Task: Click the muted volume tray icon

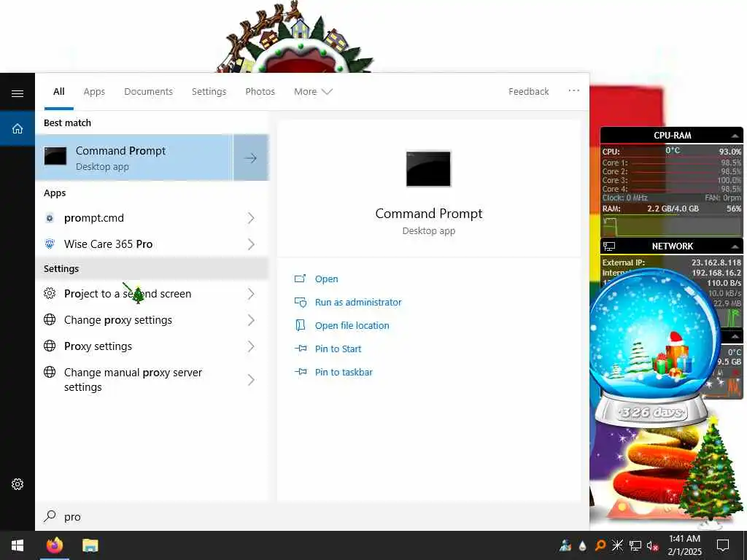Action: click(x=653, y=545)
